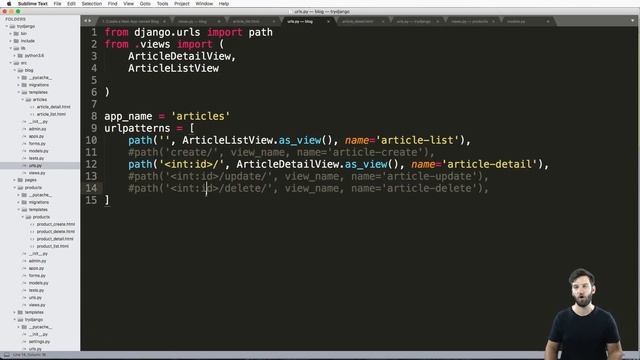Close the urls.py — blog tab
The width and height of the screenshot is (640, 360).
click(328, 21)
